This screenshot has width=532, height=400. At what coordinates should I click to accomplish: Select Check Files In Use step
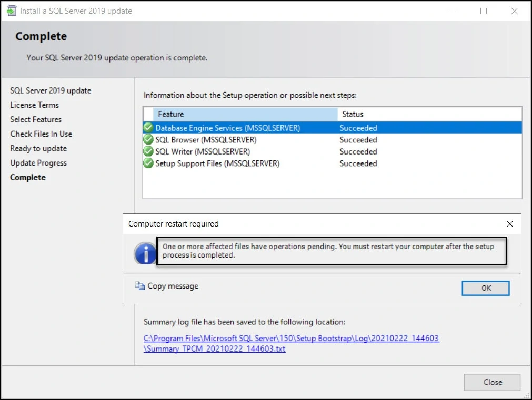tap(41, 134)
